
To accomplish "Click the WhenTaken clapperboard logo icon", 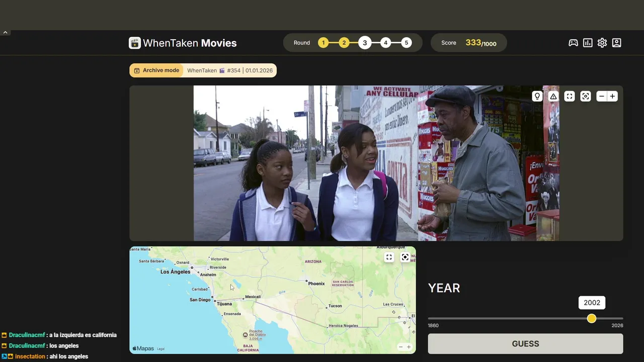I will [135, 43].
